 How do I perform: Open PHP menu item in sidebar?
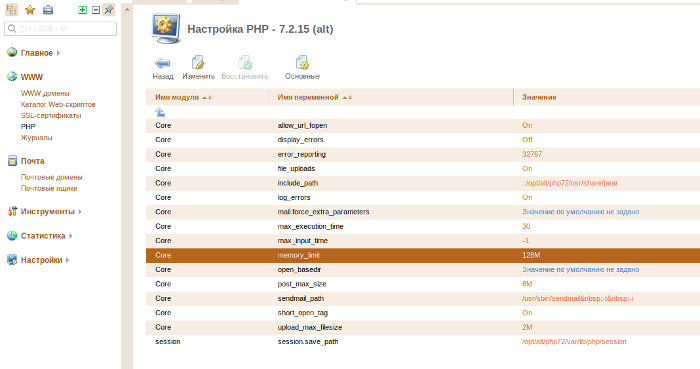[x=28, y=127]
